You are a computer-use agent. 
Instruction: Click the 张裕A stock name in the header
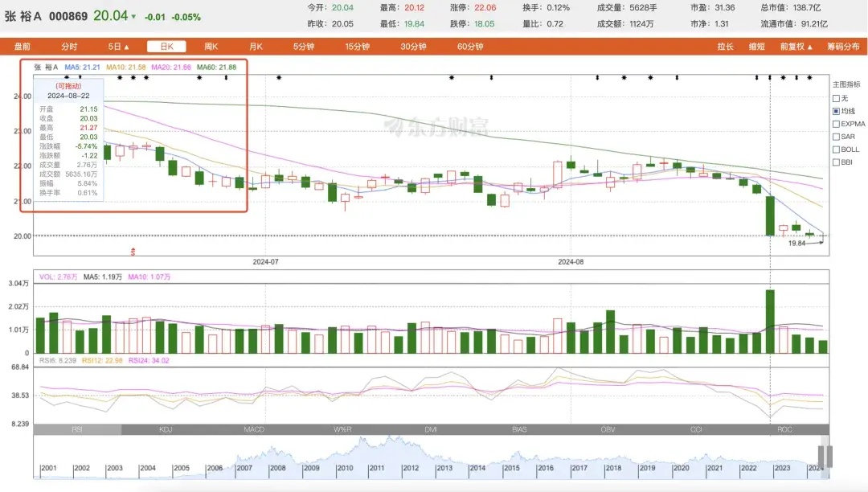click(x=23, y=17)
